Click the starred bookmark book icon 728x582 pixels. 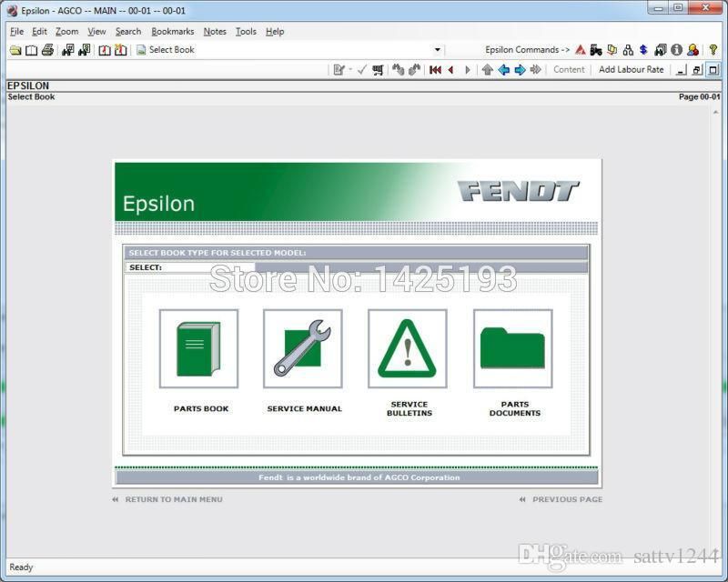120,50
